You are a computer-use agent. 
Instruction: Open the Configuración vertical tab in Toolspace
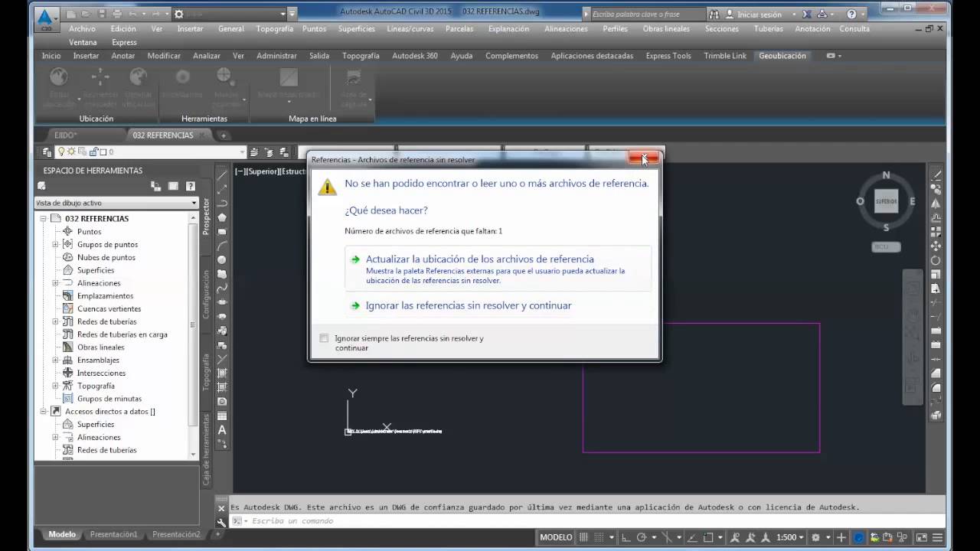pyautogui.click(x=206, y=295)
